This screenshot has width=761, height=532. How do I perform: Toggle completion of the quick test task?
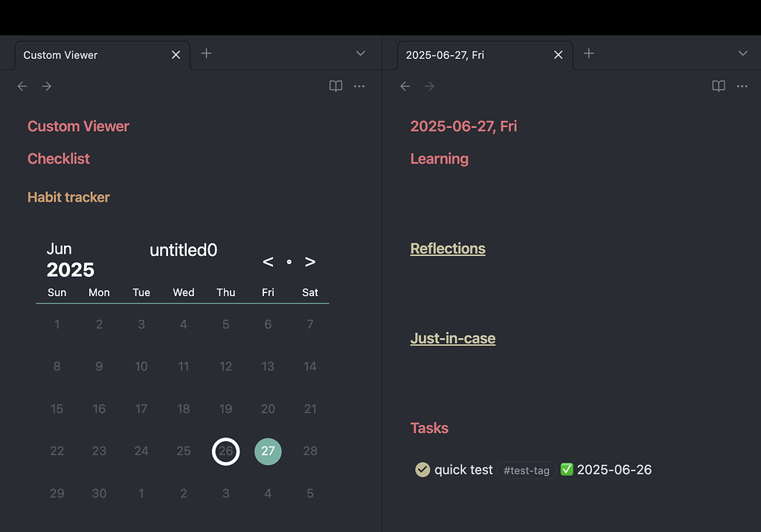423,469
